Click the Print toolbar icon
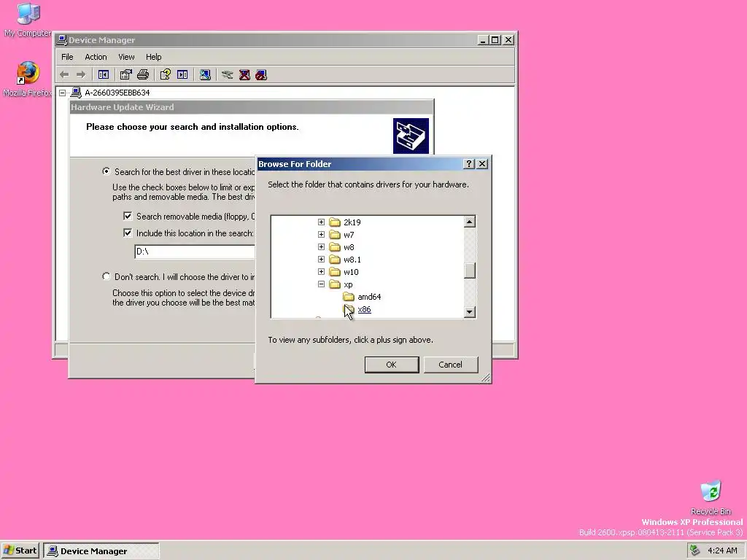The height and width of the screenshot is (560, 747). pyautogui.click(x=143, y=75)
